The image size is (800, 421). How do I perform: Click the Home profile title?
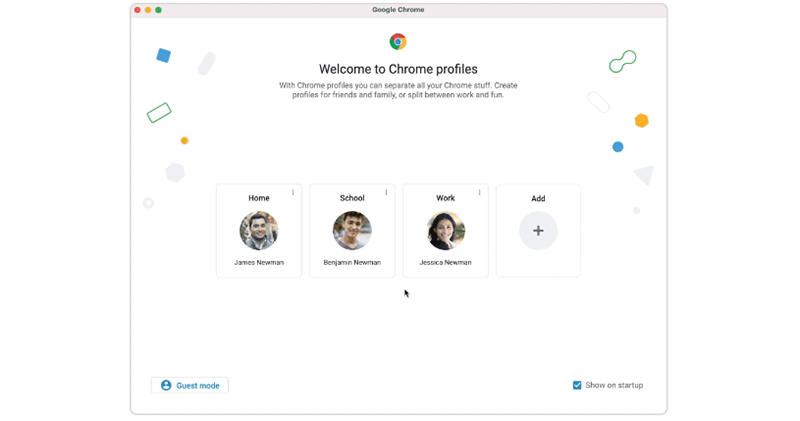tap(259, 198)
